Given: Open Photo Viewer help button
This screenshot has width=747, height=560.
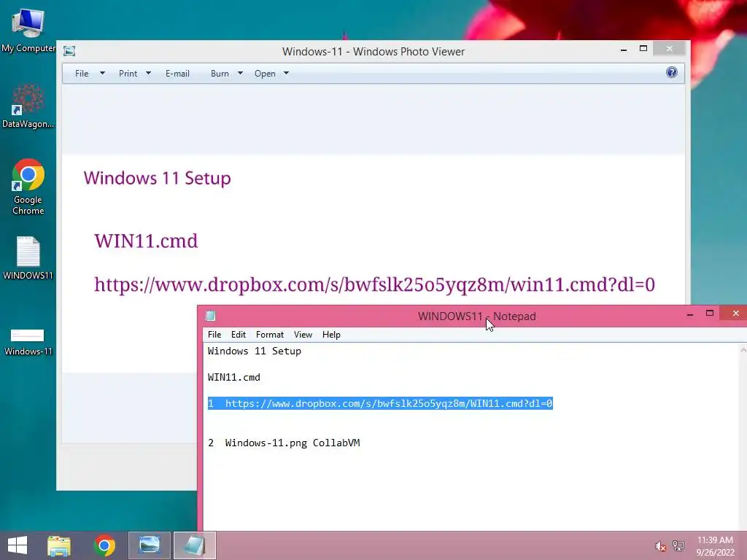Looking at the screenshot, I should (x=672, y=72).
